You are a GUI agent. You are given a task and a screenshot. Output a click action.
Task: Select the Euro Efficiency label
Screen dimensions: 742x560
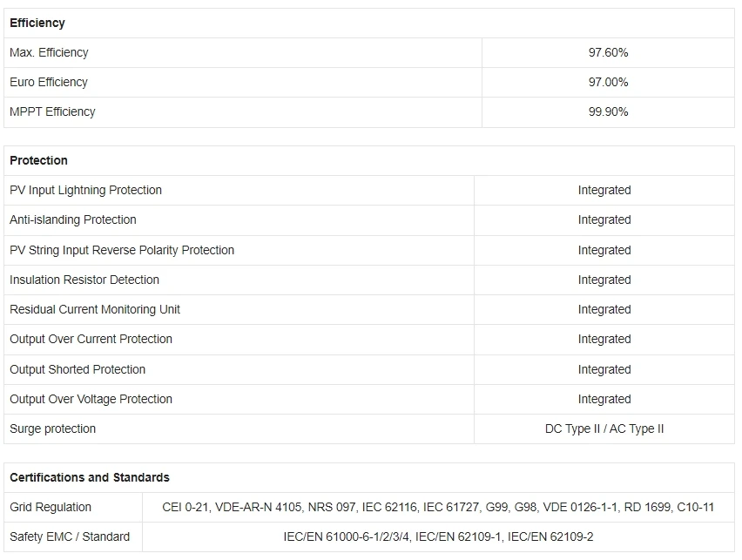tap(49, 82)
